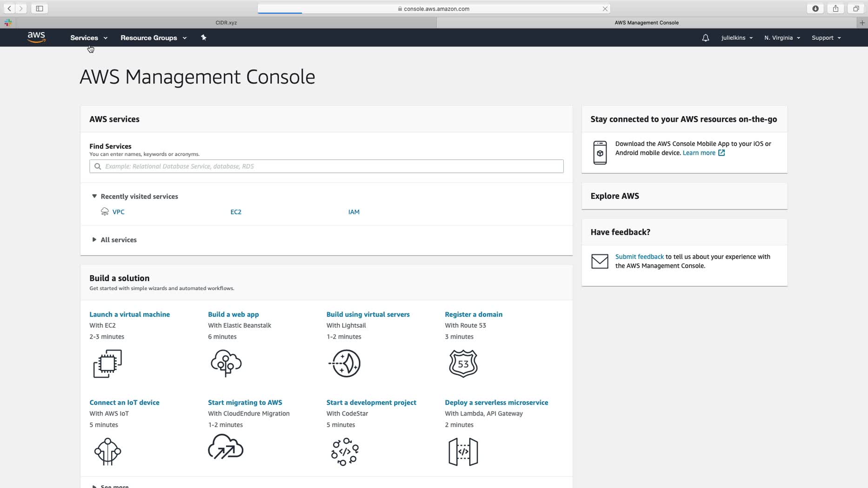
Task: Open the julielkins account menu
Action: [737, 38]
